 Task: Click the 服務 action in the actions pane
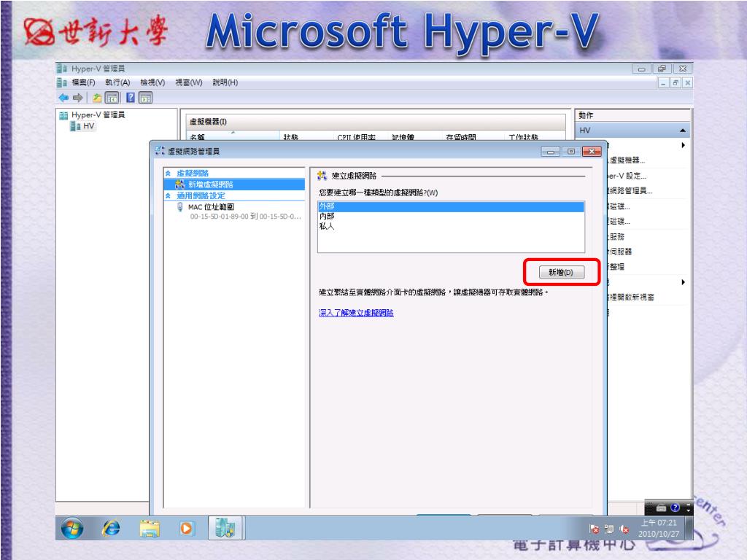click(616, 237)
